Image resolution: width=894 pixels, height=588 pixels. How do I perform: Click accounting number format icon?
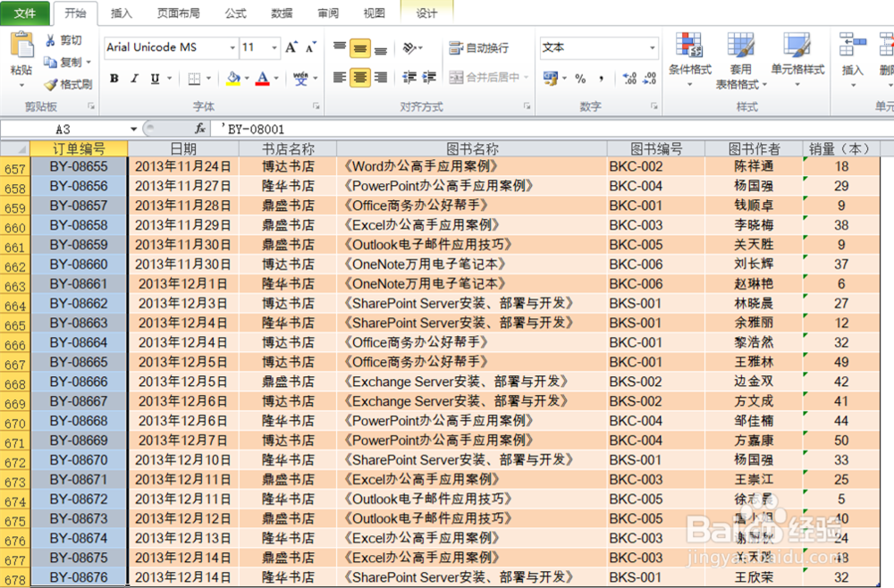click(x=550, y=78)
